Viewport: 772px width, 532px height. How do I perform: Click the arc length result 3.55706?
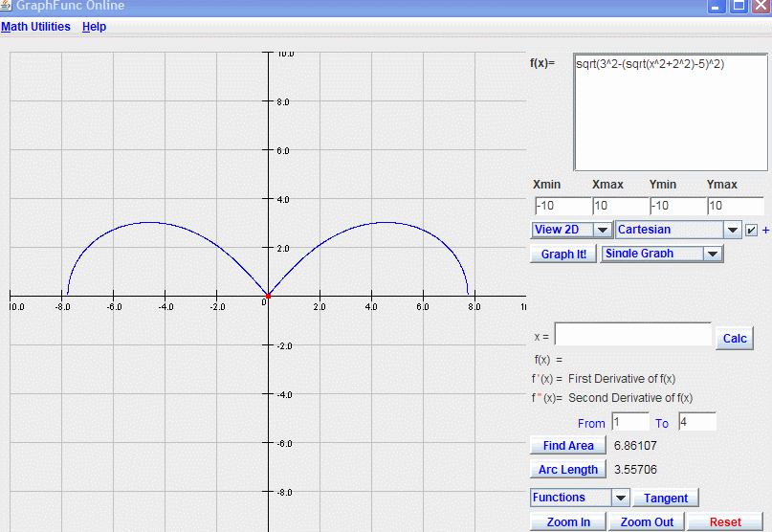[x=635, y=470]
